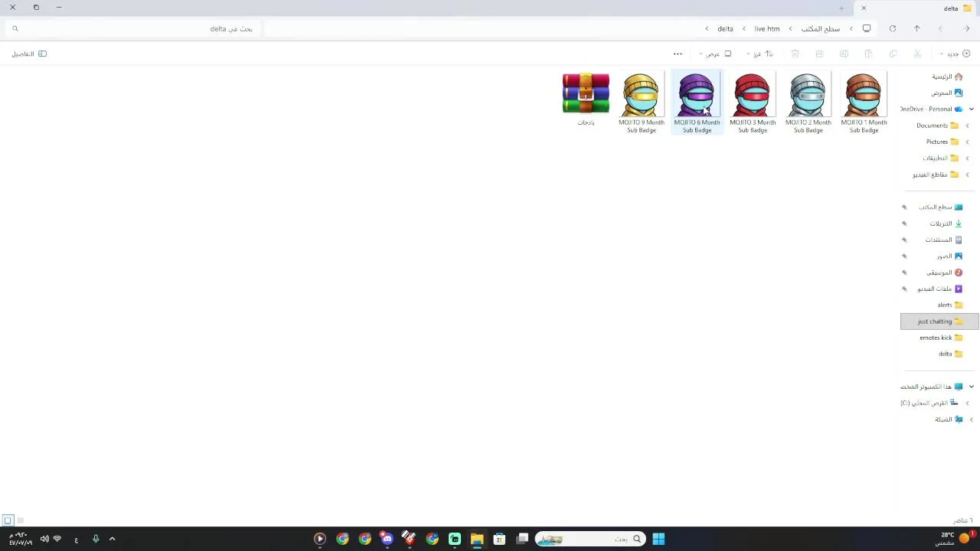
Task: Click the Cut scissors icon in toolbar
Action: tap(917, 54)
